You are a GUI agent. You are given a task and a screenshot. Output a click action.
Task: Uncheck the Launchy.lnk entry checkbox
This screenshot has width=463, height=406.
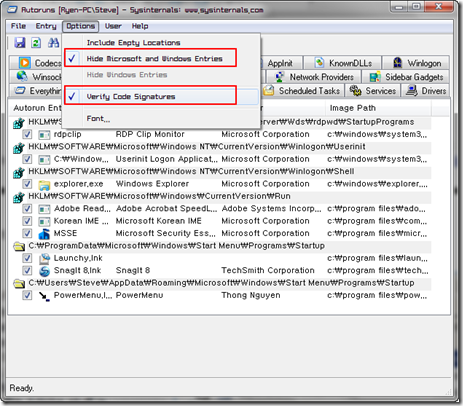(27, 258)
